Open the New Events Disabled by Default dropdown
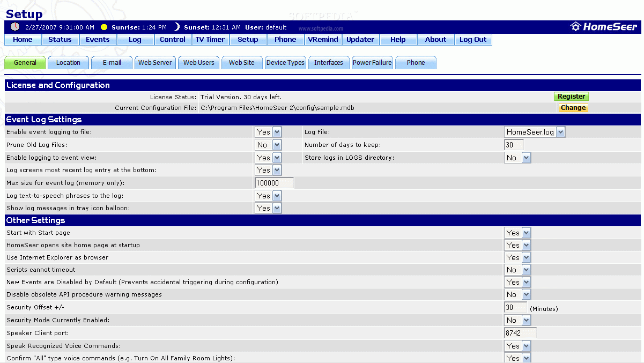This screenshot has width=644, height=363. (x=517, y=282)
